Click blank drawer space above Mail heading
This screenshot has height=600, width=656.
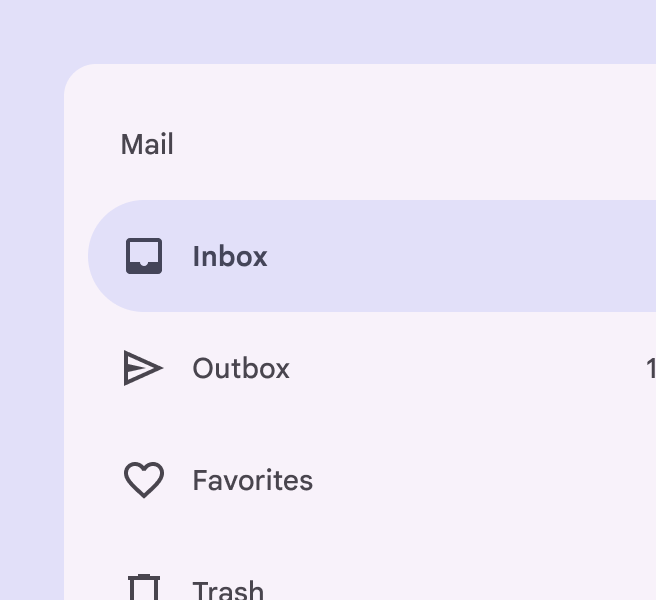click(360, 96)
